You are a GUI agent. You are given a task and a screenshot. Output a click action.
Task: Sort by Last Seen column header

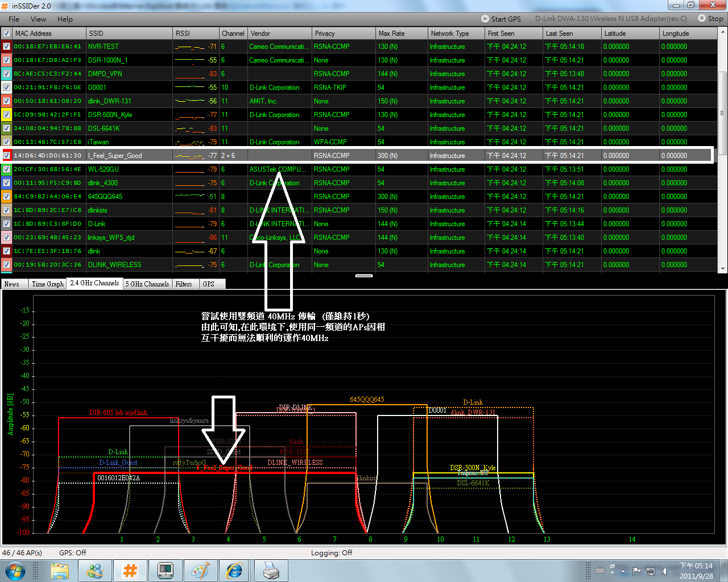(573, 34)
